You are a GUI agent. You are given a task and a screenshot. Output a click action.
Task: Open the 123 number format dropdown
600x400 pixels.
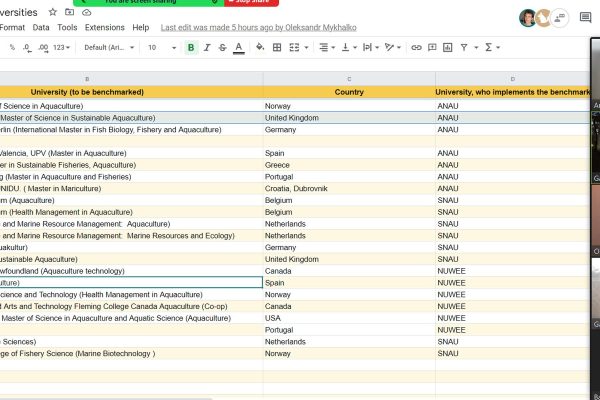click(61, 47)
